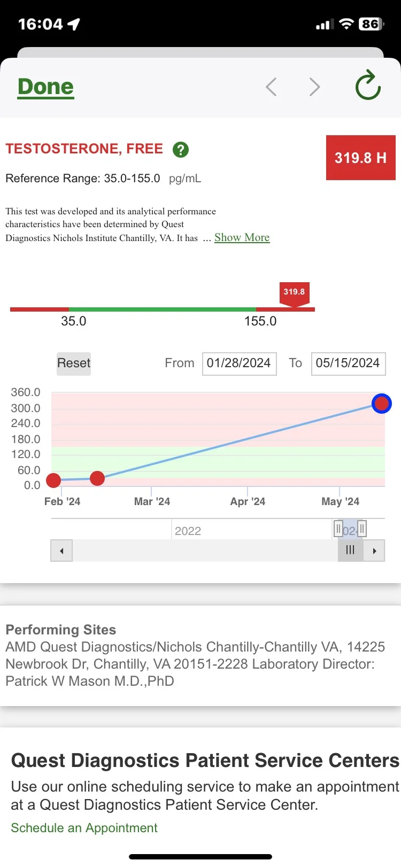Select the first red data point in chart
401x868 pixels.
(x=53, y=480)
